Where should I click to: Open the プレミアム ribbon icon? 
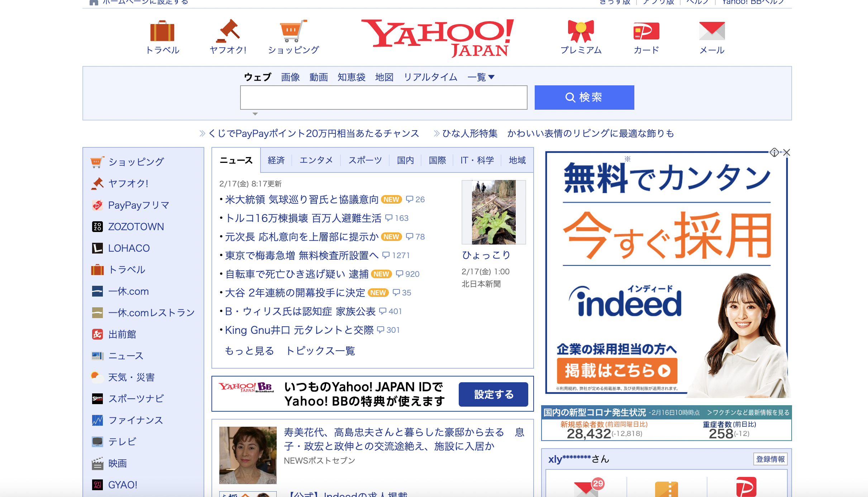pyautogui.click(x=581, y=31)
